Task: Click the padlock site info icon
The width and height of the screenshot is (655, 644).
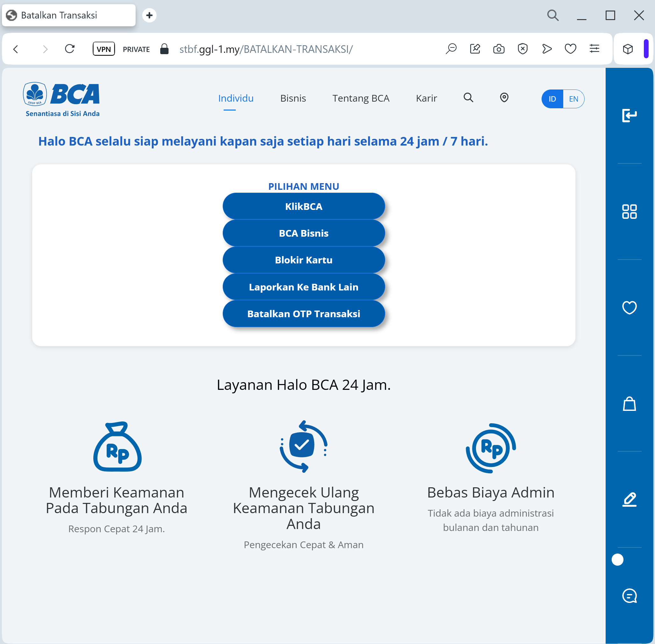Action: click(x=164, y=49)
